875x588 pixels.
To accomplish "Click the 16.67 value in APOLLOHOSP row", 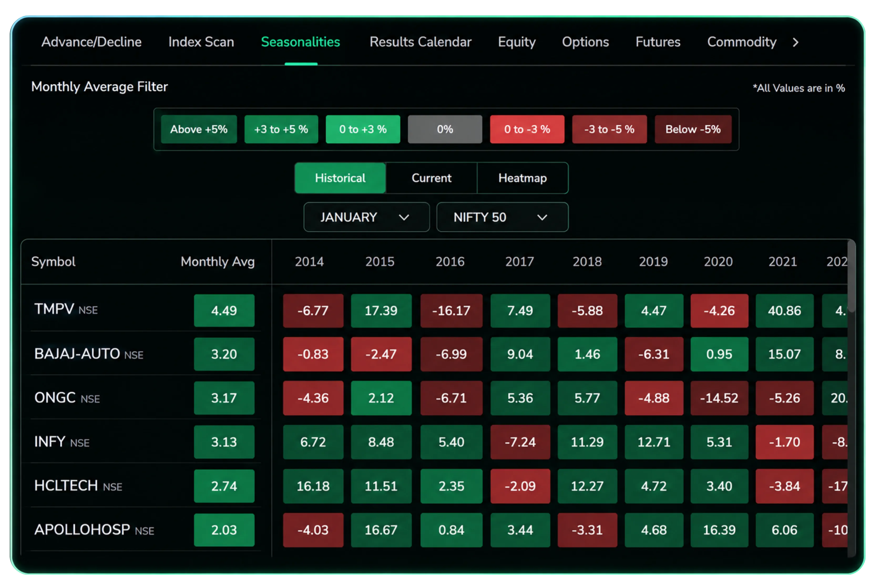I will pos(381,530).
